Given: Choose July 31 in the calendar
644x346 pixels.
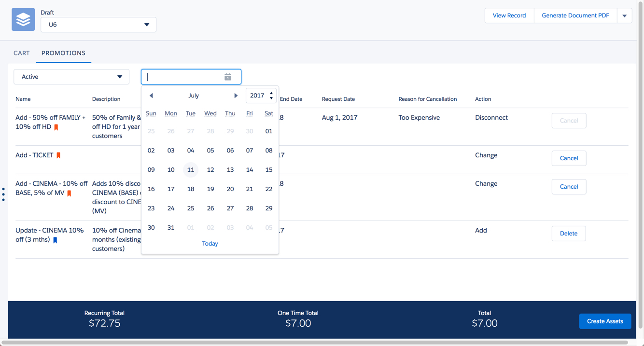Looking at the screenshot, I should pyautogui.click(x=171, y=228).
